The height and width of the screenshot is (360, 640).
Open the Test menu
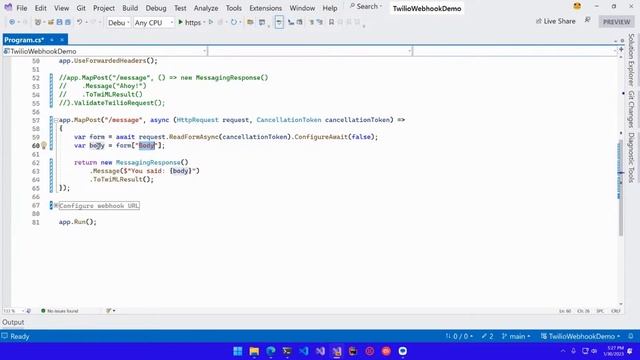coord(180,8)
